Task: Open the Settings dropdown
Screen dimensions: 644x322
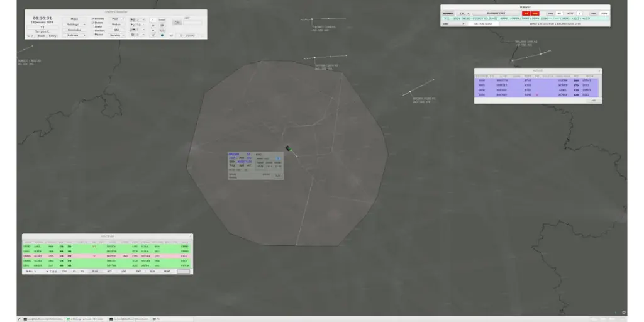Action: 75,25
